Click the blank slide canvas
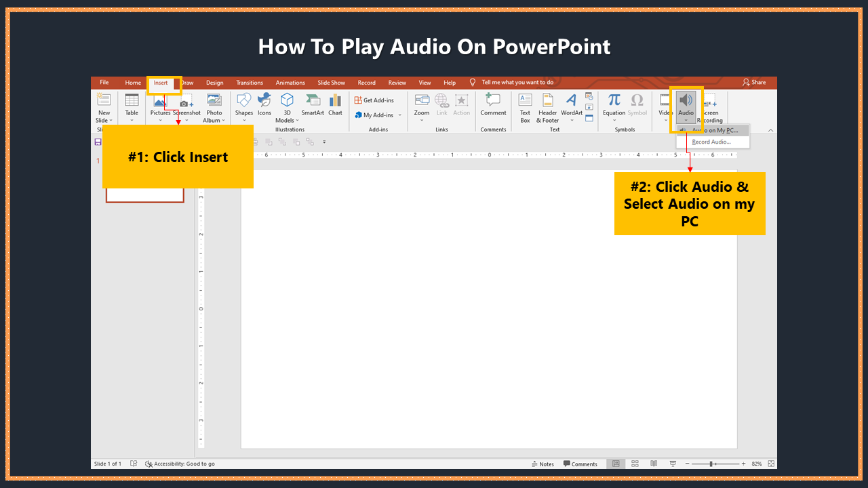Screen dimensions: 868x488 pos(489,309)
